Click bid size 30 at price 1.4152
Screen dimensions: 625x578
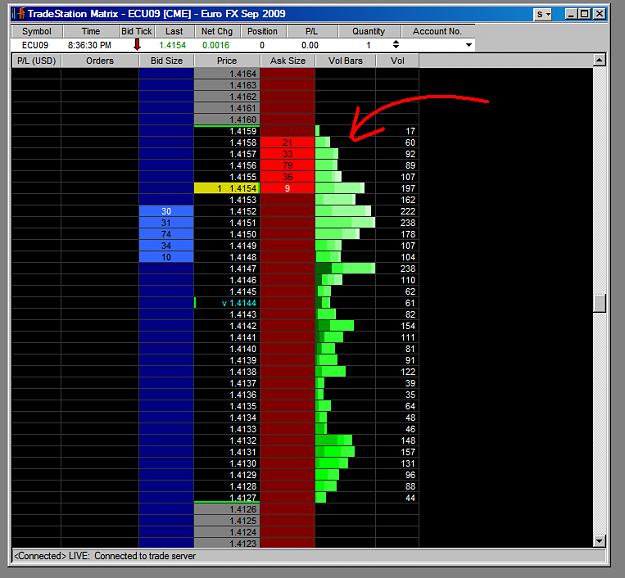[x=166, y=211]
